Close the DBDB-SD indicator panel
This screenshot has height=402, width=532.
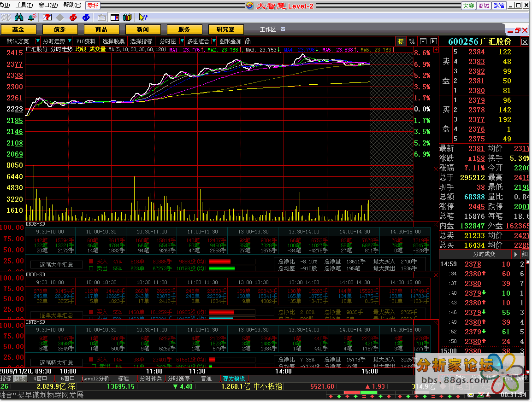[436, 224]
